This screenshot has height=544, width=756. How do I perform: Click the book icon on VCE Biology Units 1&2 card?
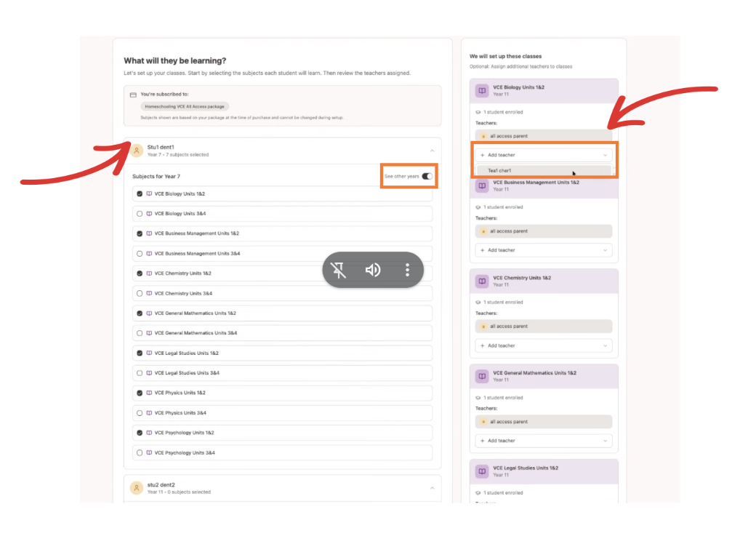[481, 89]
